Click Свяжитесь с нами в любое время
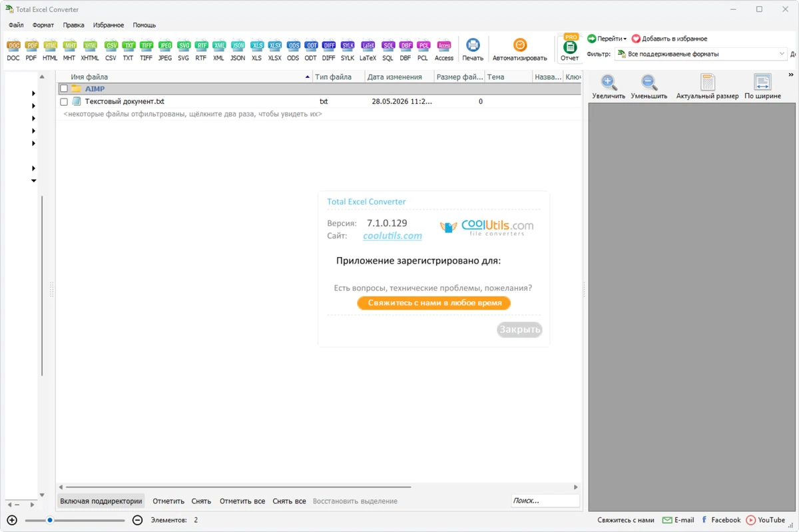Viewport: 799px width, 532px height. (x=434, y=303)
